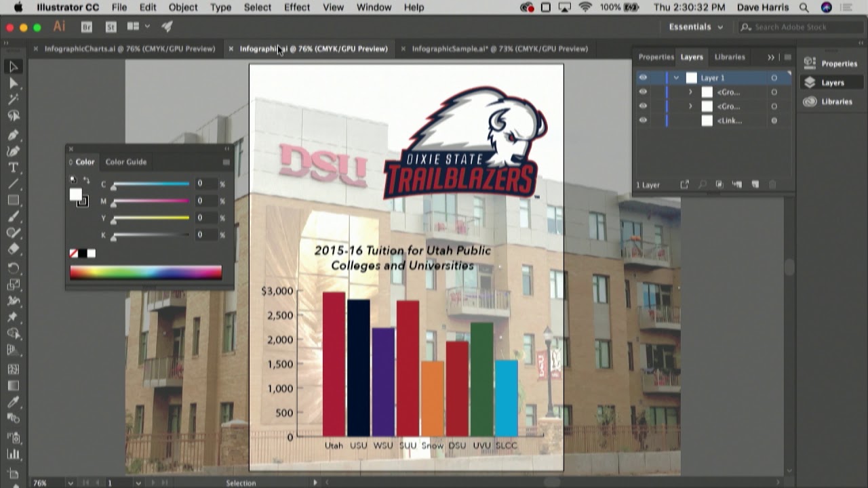This screenshot has width=868, height=488.
Task: Expand hidden panel tabs with double-chevron
Action: pos(771,57)
